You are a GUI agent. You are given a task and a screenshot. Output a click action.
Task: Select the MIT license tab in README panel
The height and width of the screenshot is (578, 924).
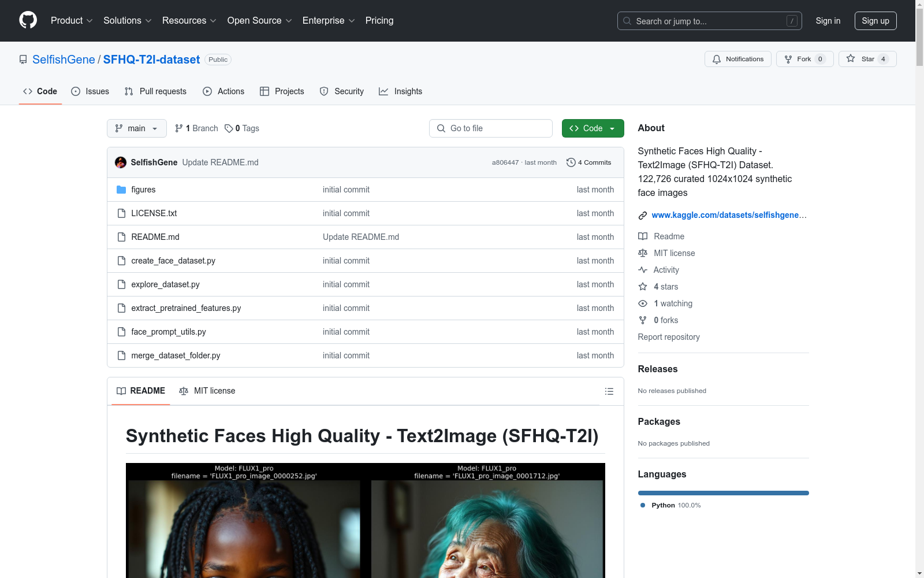click(207, 391)
